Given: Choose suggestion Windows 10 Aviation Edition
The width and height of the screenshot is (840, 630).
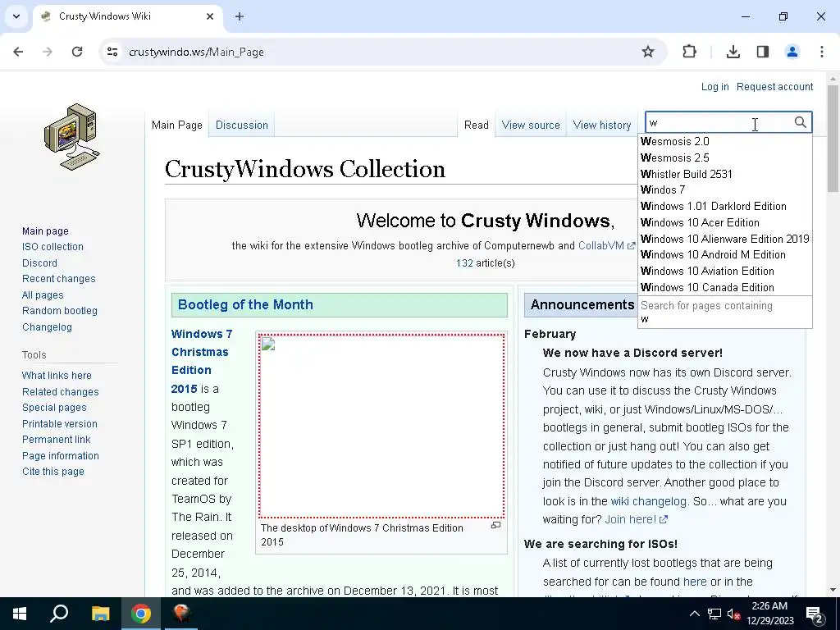Looking at the screenshot, I should [x=725, y=271].
